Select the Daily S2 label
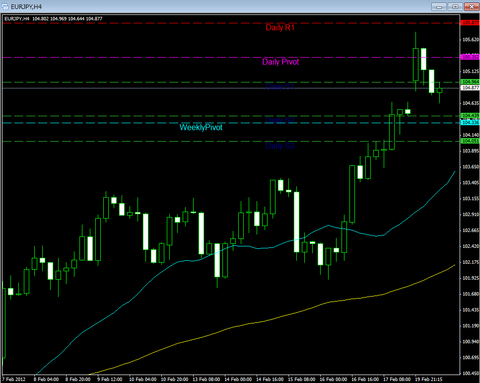 pos(280,120)
